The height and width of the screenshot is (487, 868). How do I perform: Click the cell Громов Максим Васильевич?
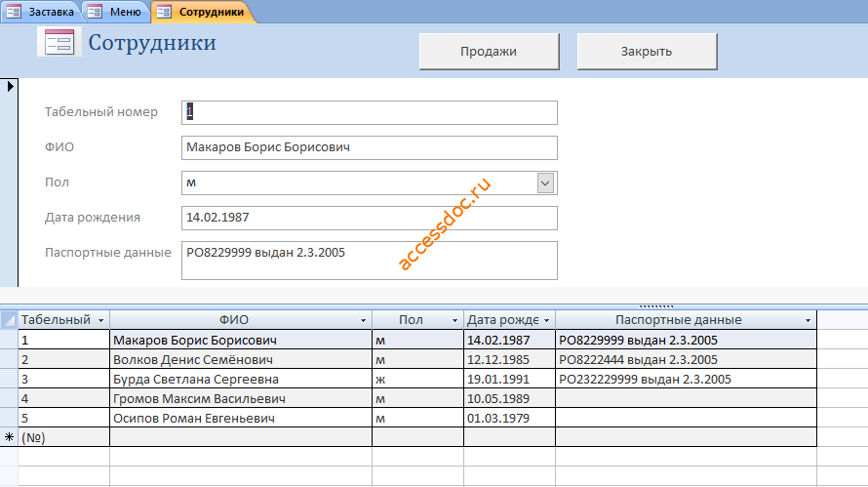241,398
